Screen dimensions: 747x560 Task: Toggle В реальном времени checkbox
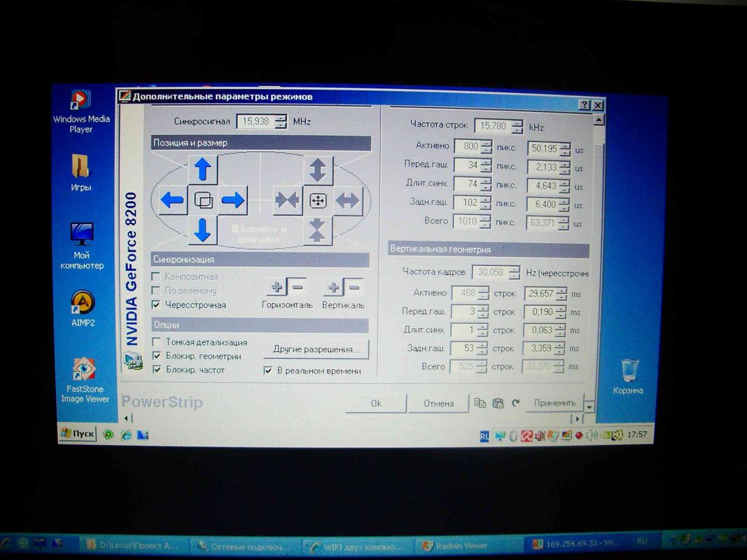[x=268, y=371]
